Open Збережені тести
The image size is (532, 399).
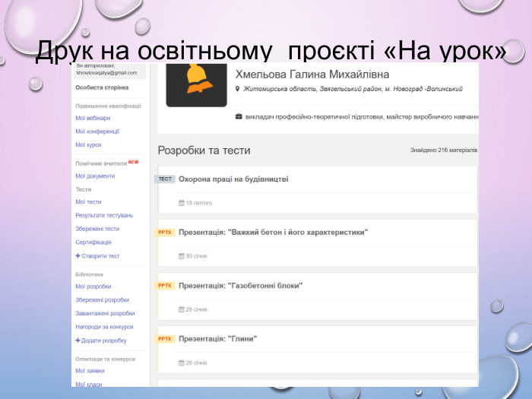(x=97, y=229)
